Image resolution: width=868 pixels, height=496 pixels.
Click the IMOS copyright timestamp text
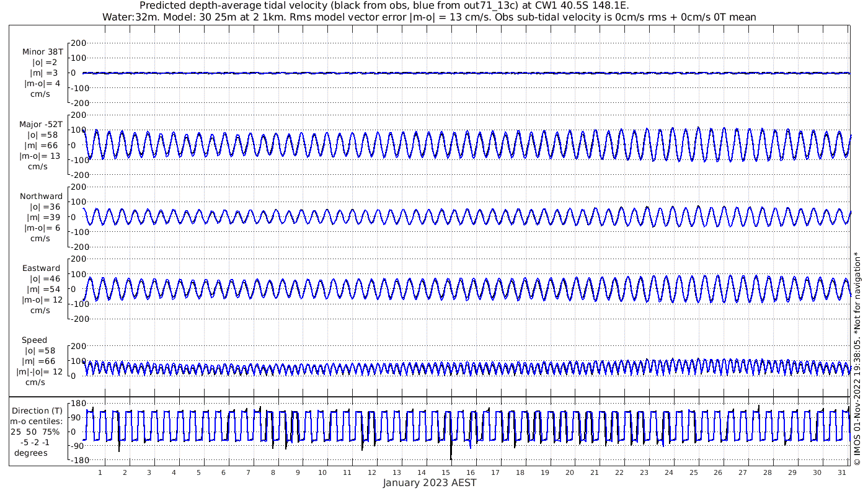pos(857,360)
